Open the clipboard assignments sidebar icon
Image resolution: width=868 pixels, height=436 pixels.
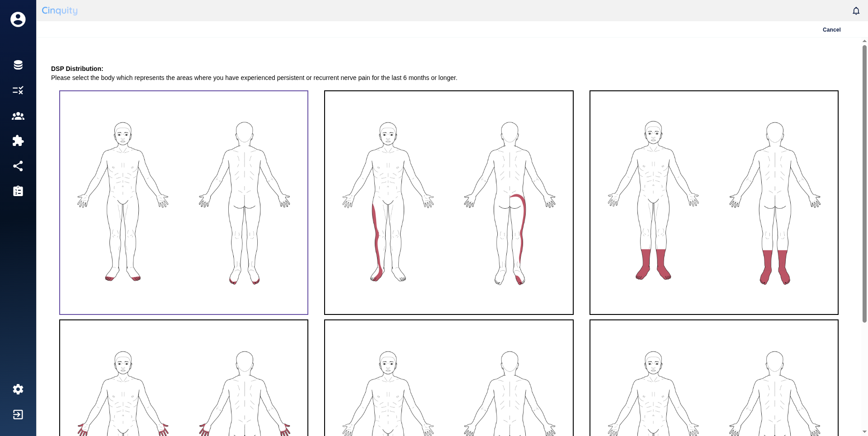(x=18, y=191)
